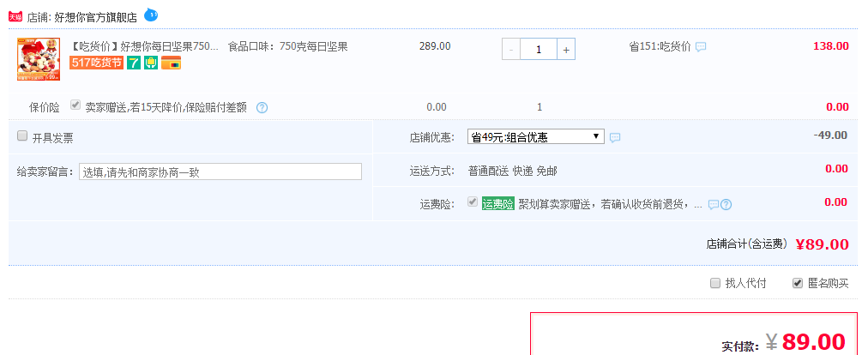Viewport: 868px width, 355px height.
Task: Enable the 开具发票 checkbox
Action: (22, 136)
